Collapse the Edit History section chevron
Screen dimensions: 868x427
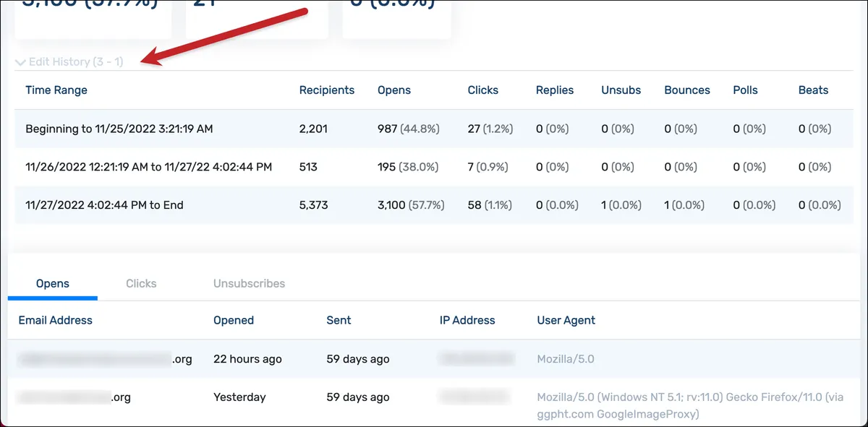(20, 63)
